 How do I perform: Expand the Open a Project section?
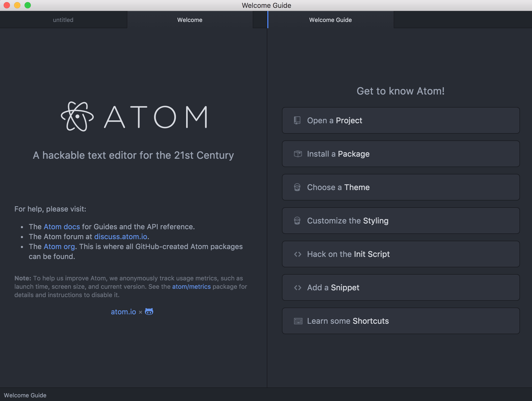tap(400, 121)
